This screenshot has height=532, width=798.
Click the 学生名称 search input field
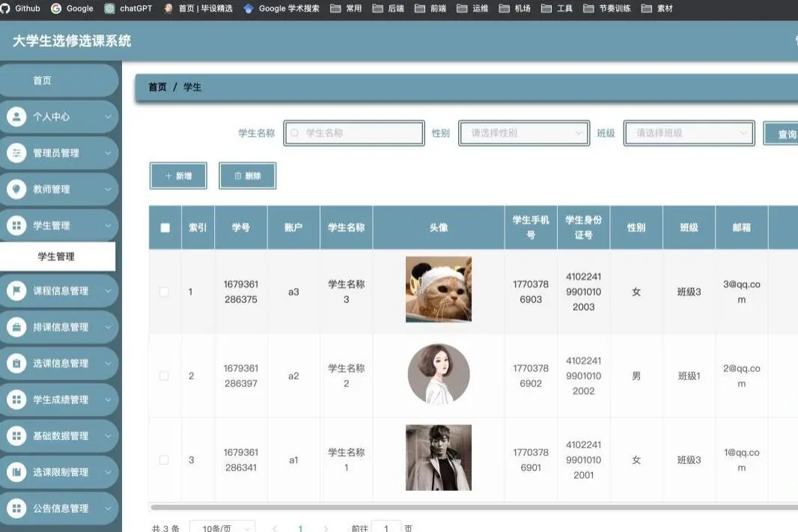point(352,132)
